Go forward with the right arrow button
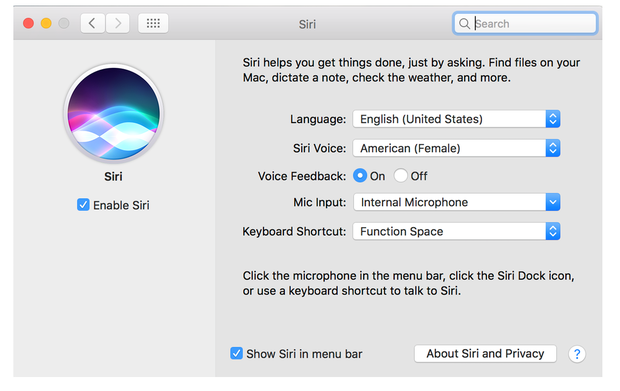 click(117, 23)
